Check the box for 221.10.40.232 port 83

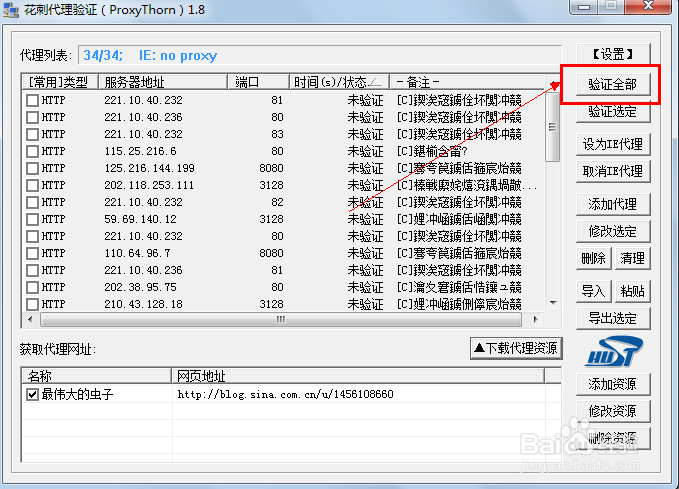32,134
